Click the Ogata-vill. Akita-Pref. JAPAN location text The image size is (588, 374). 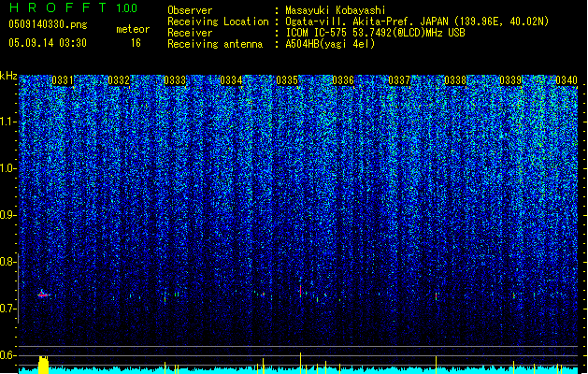click(x=417, y=22)
